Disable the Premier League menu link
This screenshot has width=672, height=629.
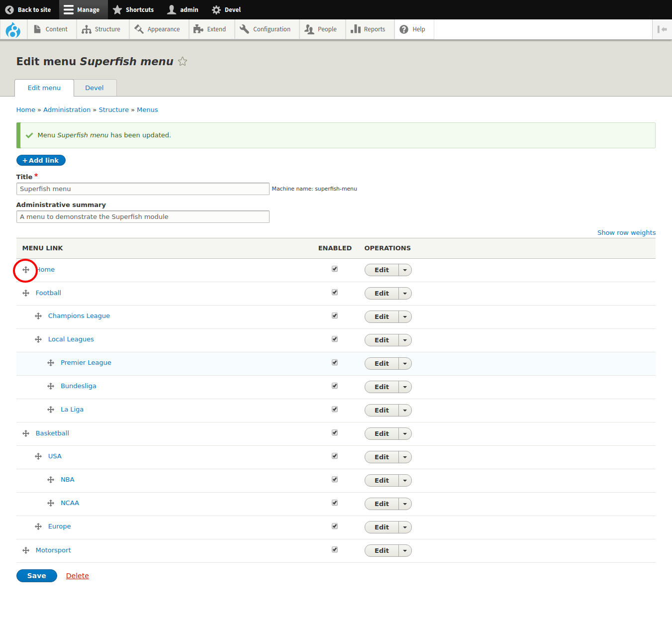click(x=335, y=362)
